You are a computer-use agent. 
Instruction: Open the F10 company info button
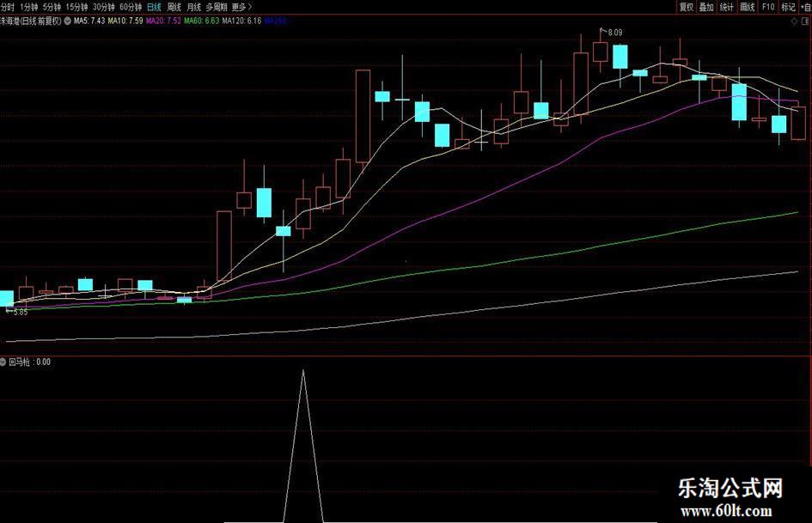pyautogui.click(x=768, y=7)
